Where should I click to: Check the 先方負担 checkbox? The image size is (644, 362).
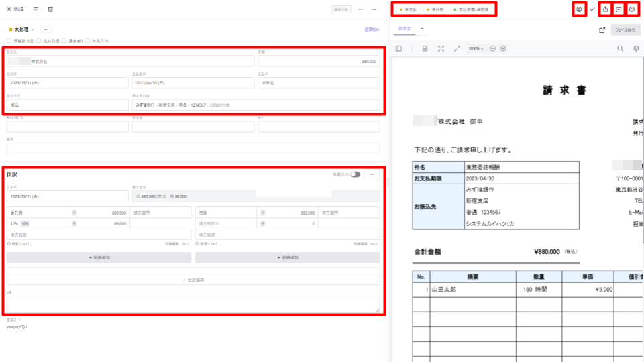(39, 41)
